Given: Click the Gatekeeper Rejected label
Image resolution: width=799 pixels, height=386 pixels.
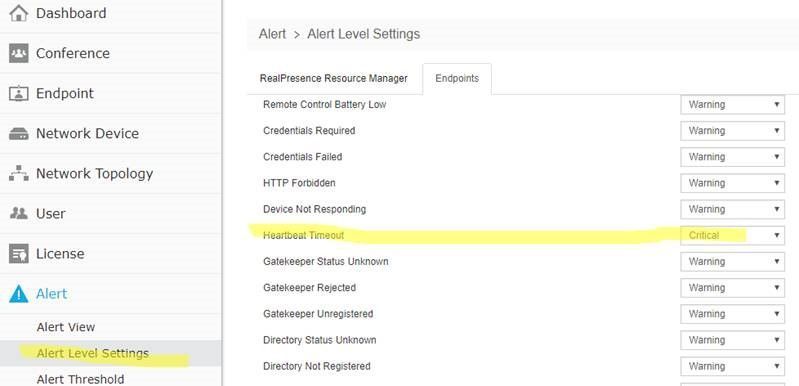Looking at the screenshot, I should pos(309,288).
